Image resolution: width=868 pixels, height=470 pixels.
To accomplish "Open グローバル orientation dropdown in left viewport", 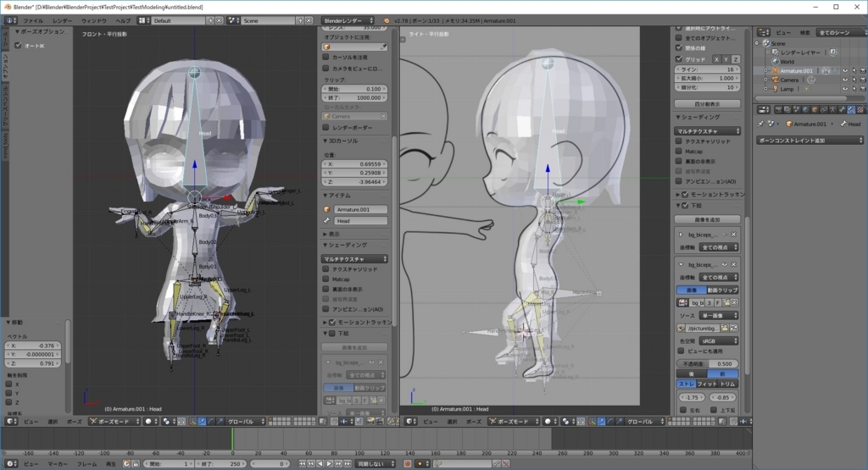I will pyautogui.click(x=245, y=422).
